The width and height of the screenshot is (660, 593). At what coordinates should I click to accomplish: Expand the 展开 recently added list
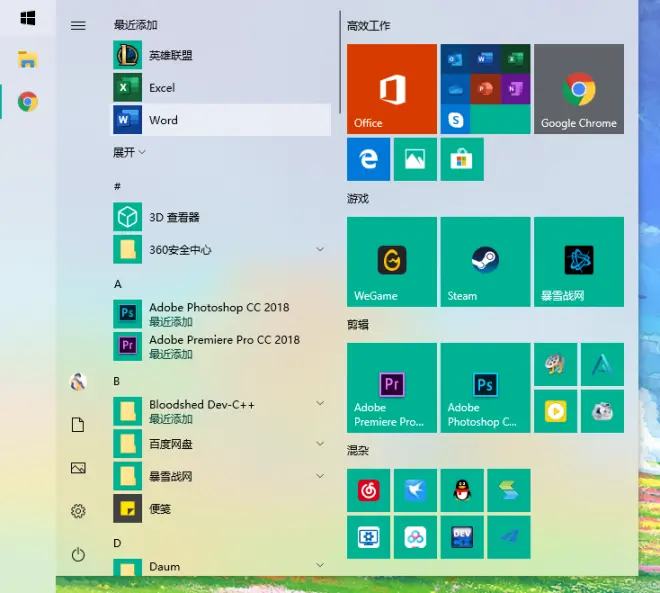click(129, 152)
